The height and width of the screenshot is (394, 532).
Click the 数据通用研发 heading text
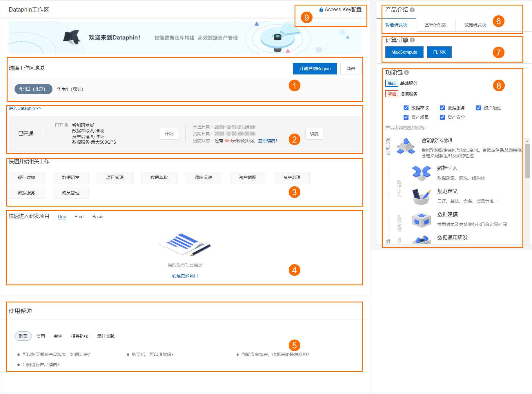pos(452,238)
